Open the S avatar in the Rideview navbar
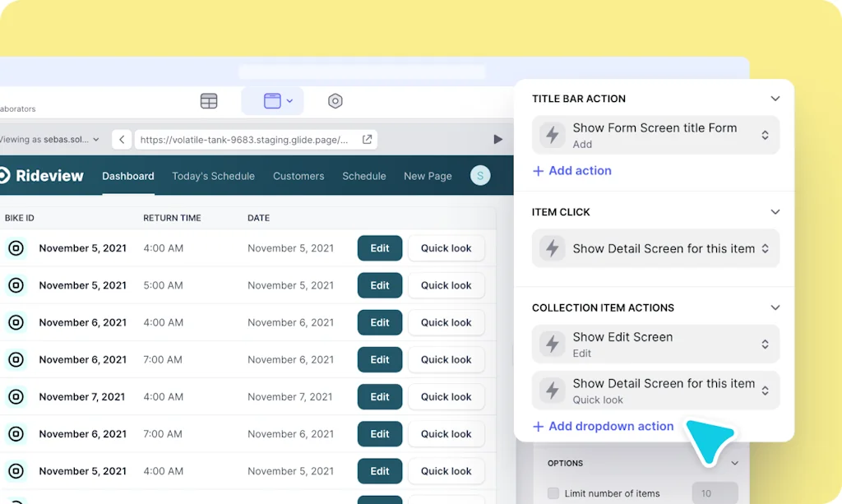 [x=479, y=175]
